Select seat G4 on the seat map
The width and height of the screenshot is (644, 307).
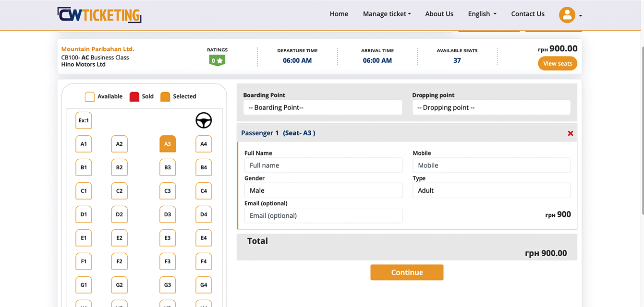(x=203, y=284)
